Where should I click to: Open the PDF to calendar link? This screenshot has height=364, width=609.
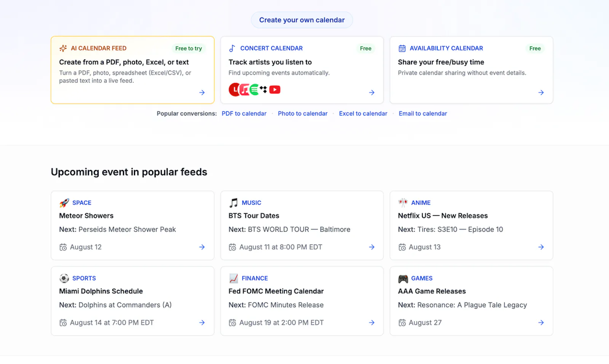pos(244,114)
